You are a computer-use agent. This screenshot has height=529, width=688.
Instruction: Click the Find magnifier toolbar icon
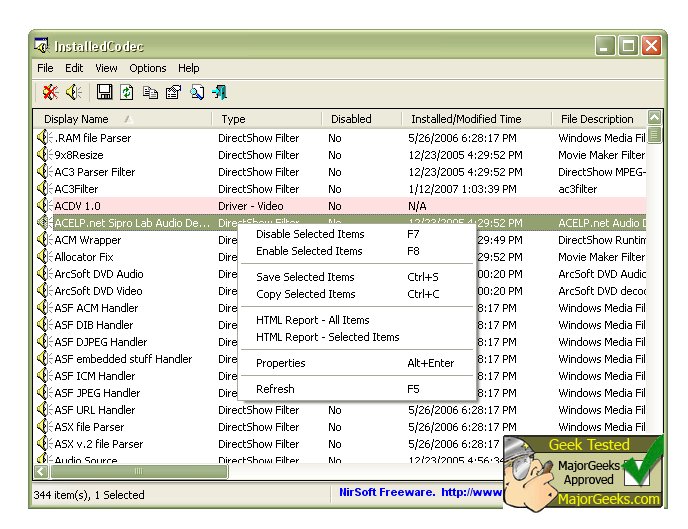point(196,93)
